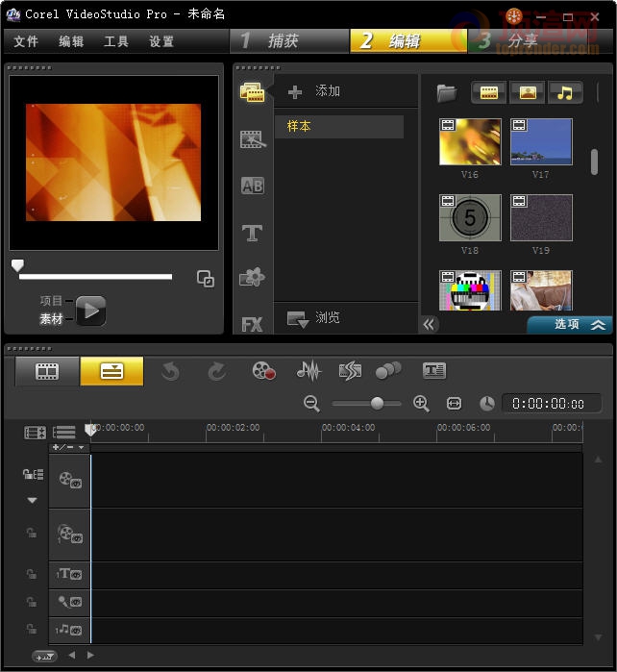Click the zoom in magnifier

coord(421,404)
